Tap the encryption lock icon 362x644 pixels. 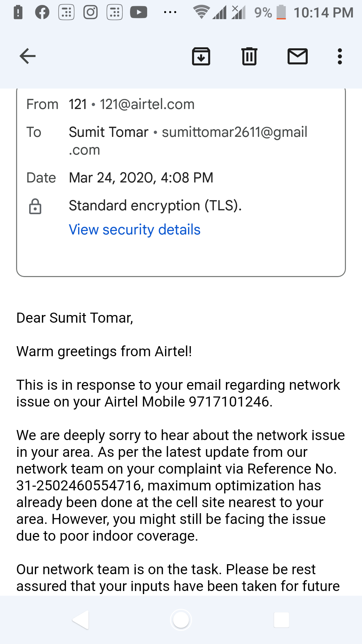click(x=35, y=206)
